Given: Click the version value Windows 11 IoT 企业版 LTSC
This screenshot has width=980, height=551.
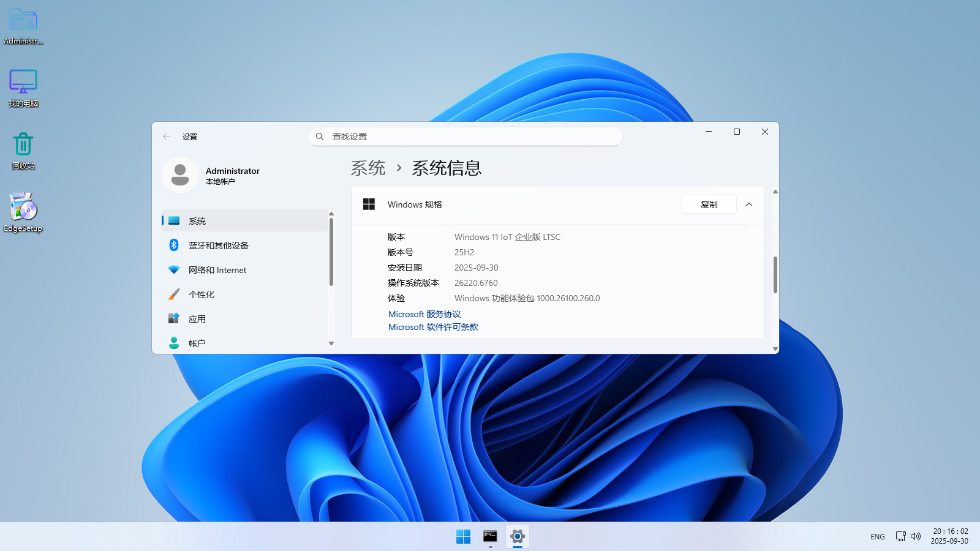Looking at the screenshot, I should (x=507, y=237).
